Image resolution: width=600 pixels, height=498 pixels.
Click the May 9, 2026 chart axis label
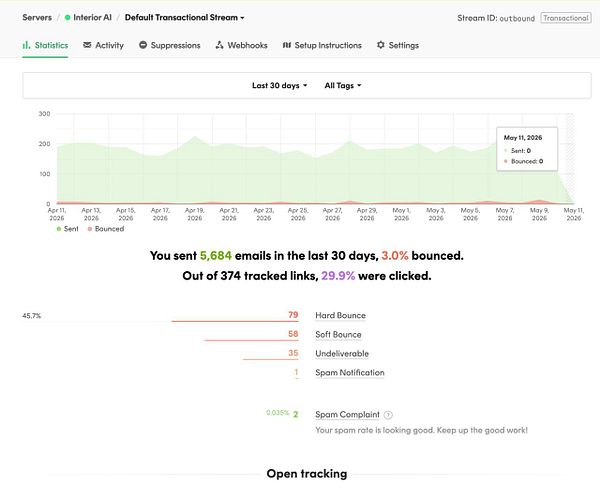[x=539, y=214]
